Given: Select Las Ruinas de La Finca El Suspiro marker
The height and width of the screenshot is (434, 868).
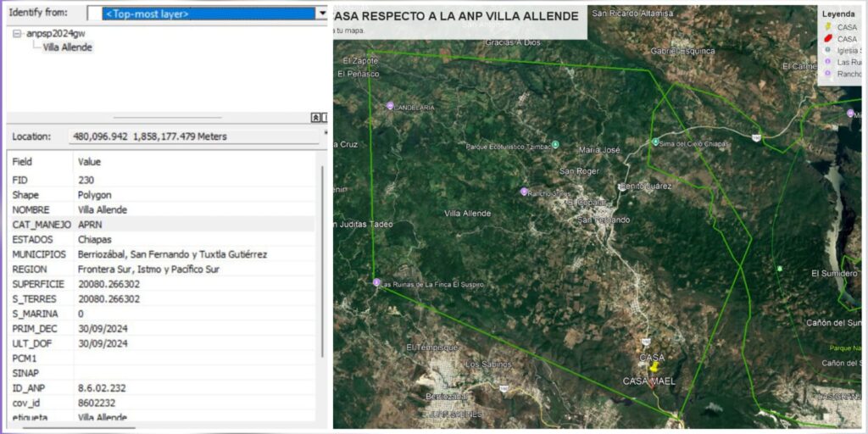Looking at the screenshot, I should [x=376, y=282].
